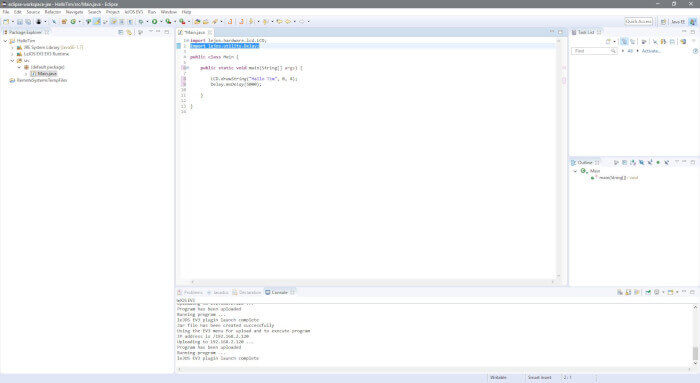
Task: Click the Quick Access box
Action: pyautogui.click(x=638, y=21)
